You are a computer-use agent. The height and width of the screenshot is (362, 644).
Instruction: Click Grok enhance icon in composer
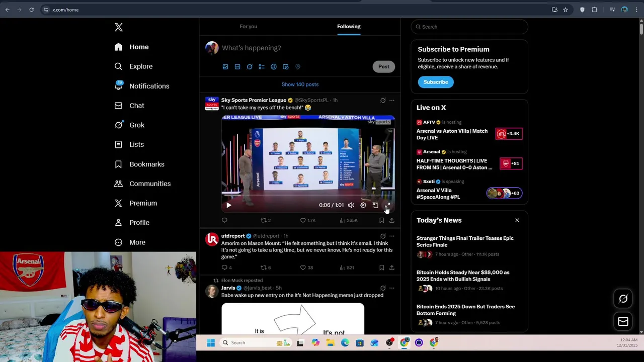pyautogui.click(x=250, y=66)
